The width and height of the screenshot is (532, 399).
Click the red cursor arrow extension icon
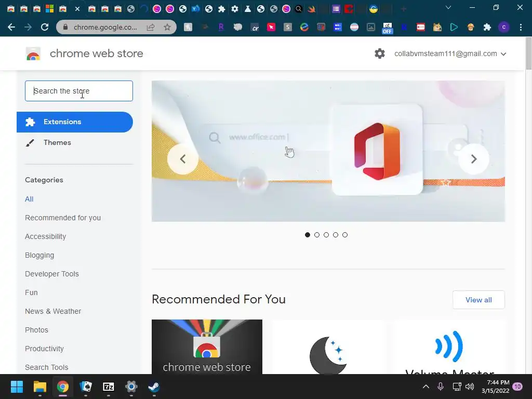pyautogui.click(x=271, y=27)
